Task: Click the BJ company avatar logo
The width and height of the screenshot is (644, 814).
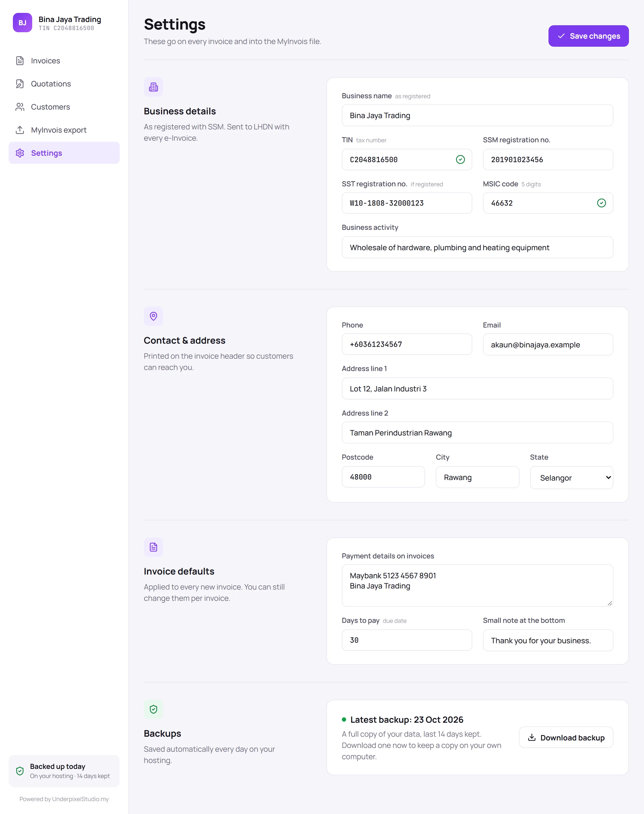Action: [x=23, y=23]
